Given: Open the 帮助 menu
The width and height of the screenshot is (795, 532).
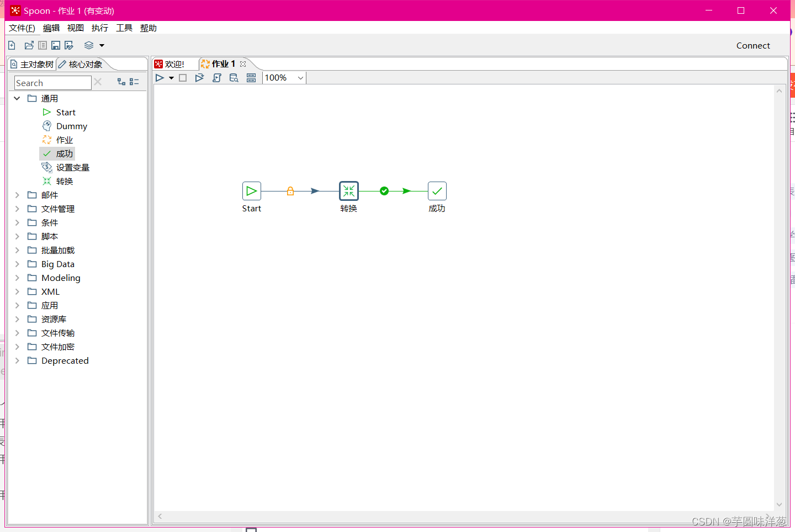Looking at the screenshot, I should pyautogui.click(x=149, y=28).
